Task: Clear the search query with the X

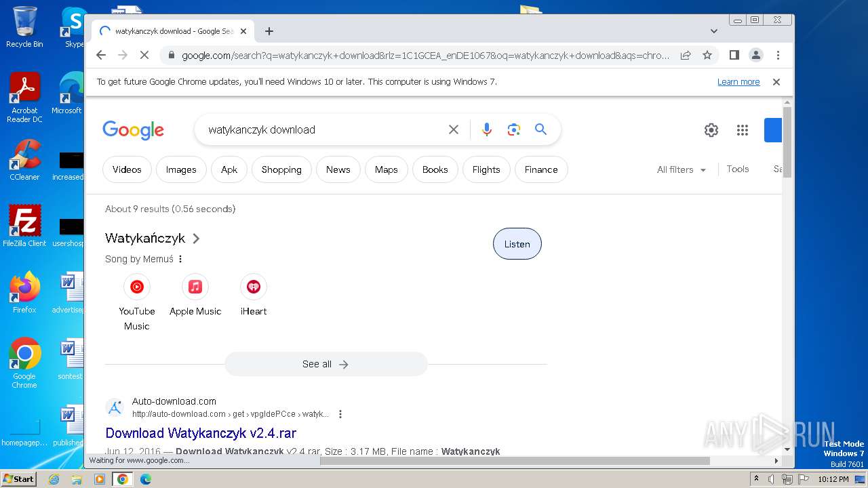Action: coord(454,129)
